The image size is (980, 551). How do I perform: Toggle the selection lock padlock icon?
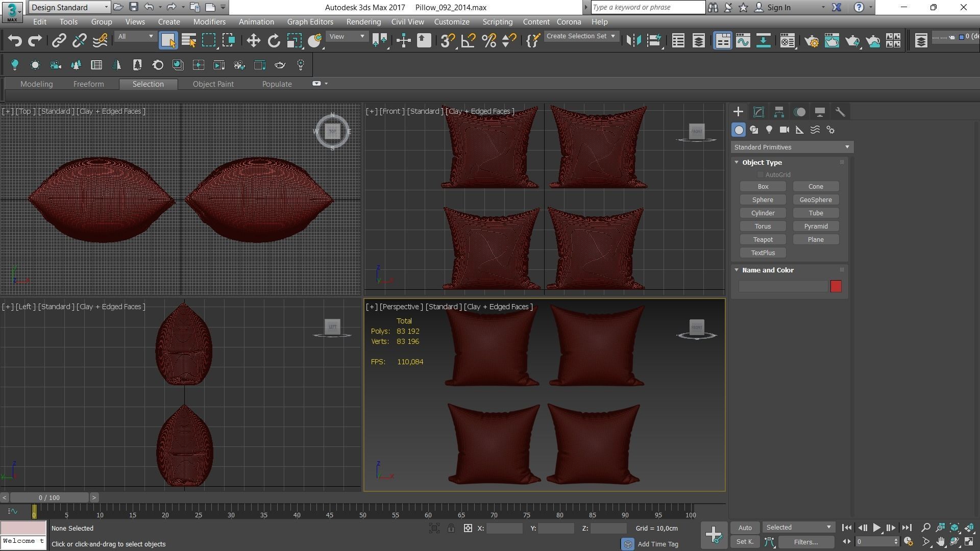pos(451,529)
